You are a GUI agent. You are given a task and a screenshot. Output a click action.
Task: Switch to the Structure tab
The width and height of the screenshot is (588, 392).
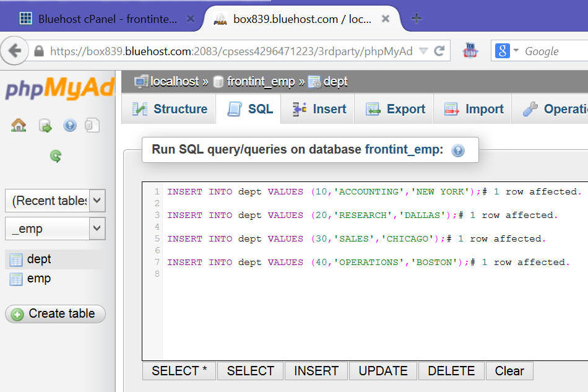(169, 109)
